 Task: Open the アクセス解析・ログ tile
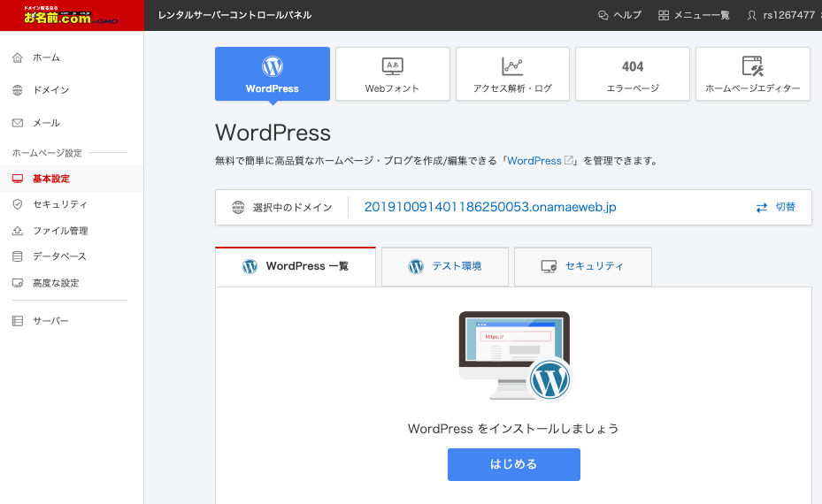click(x=512, y=74)
